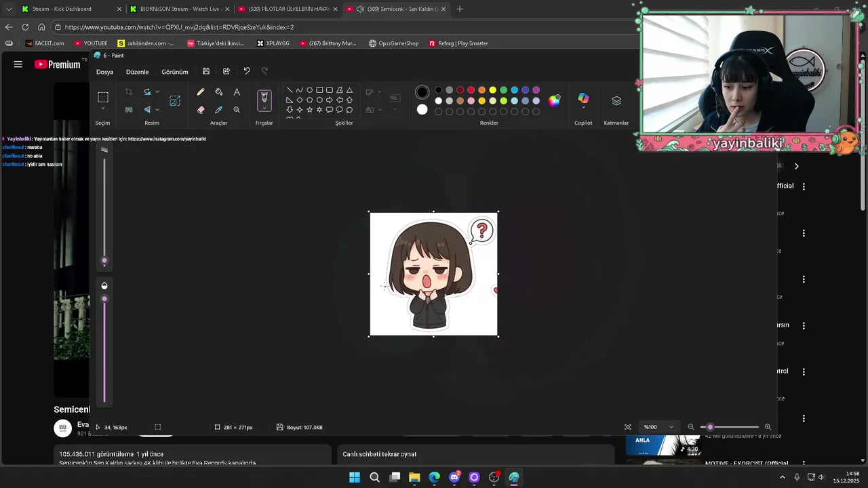The height and width of the screenshot is (488, 868).
Task: Adjust the opacity slider handle
Action: [x=104, y=299]
